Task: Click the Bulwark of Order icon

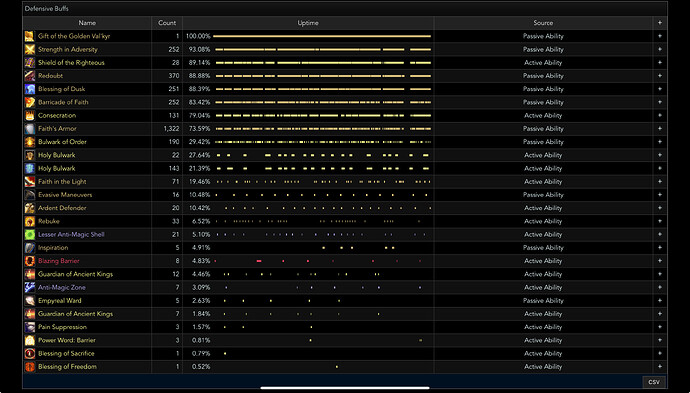Action: (29, 142)
